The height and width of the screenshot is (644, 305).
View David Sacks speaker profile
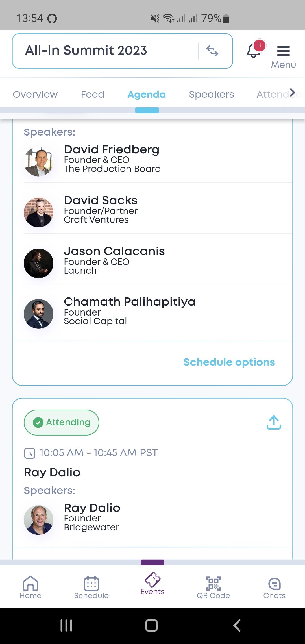101,210
